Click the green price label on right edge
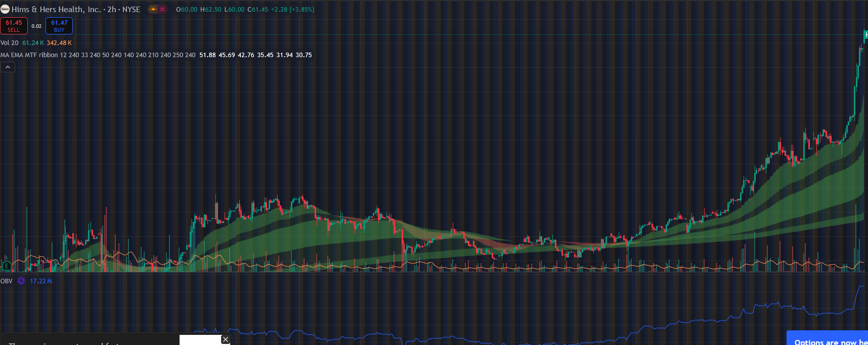 [865, 35]
